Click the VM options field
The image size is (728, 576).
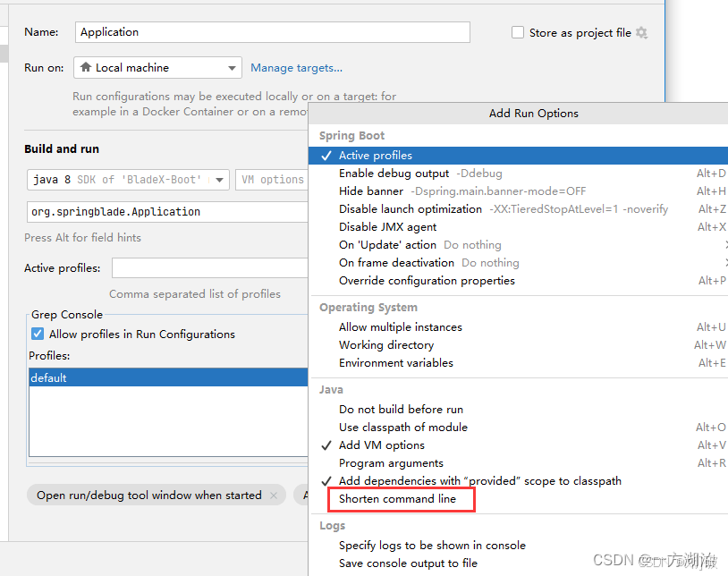272,180
